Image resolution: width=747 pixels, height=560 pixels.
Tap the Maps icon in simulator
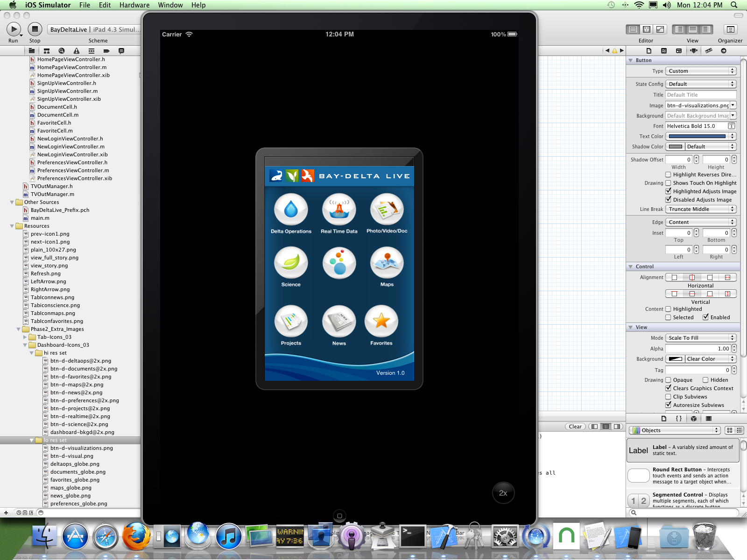387,263
